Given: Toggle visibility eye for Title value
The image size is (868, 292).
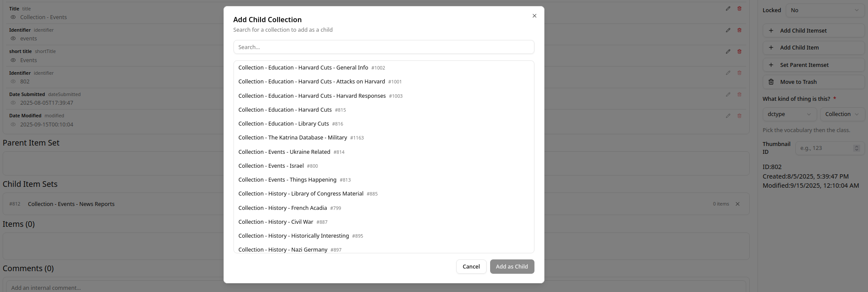Looking at the screenshot, I should tap(13, 17).
